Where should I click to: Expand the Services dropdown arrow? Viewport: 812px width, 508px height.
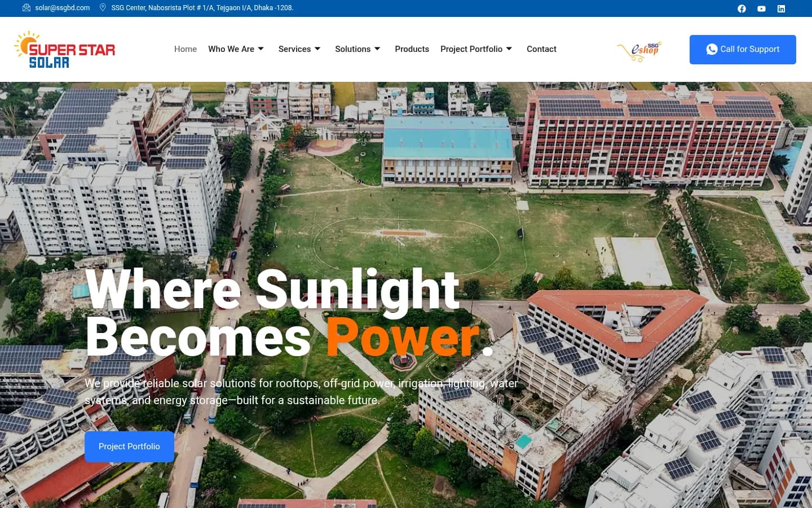(x=317, y=49)
